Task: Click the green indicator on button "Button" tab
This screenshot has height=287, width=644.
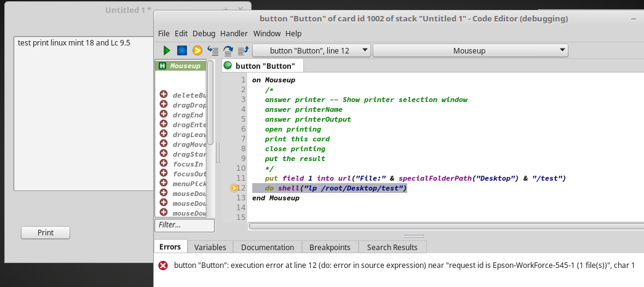Action: pyautogui.click(x=228, y=66)
